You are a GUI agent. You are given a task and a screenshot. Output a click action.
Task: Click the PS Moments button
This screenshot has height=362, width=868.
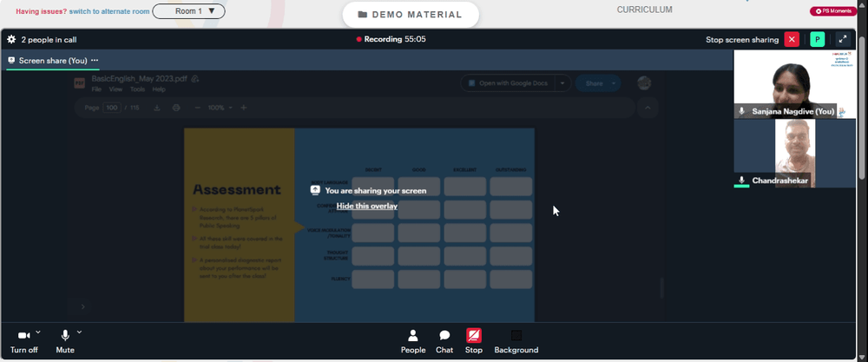click(x=833, y=11)
